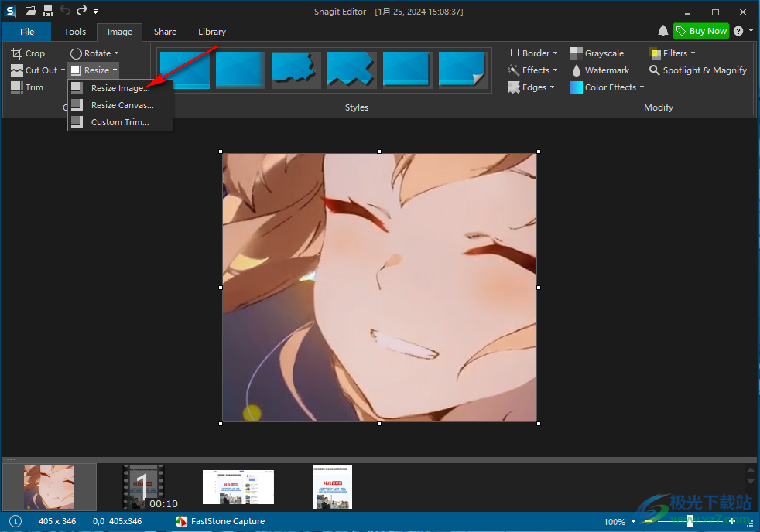Click the help question mark icon
Screen dimensions: 760x532
[738, 31]
